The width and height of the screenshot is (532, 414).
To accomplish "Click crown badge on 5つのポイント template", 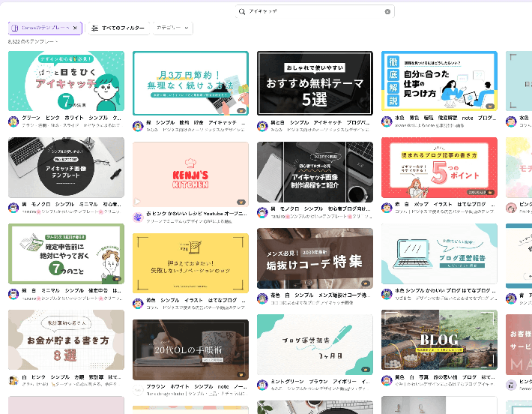I will pyautogui.click(x=490, y=193).
